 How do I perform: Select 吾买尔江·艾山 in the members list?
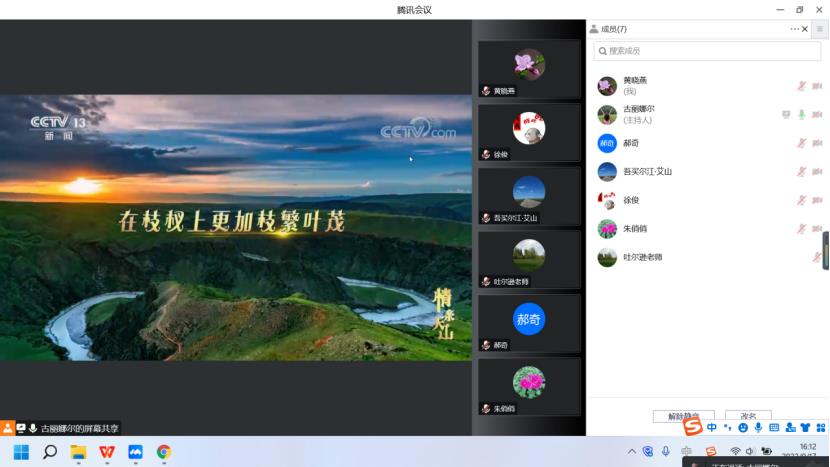click(x=647, y=171)
